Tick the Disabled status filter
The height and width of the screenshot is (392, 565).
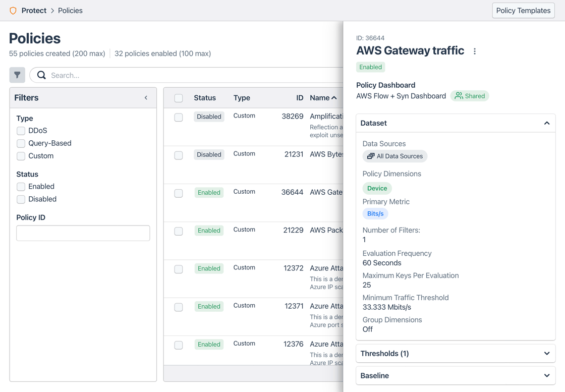pos(21,199)
